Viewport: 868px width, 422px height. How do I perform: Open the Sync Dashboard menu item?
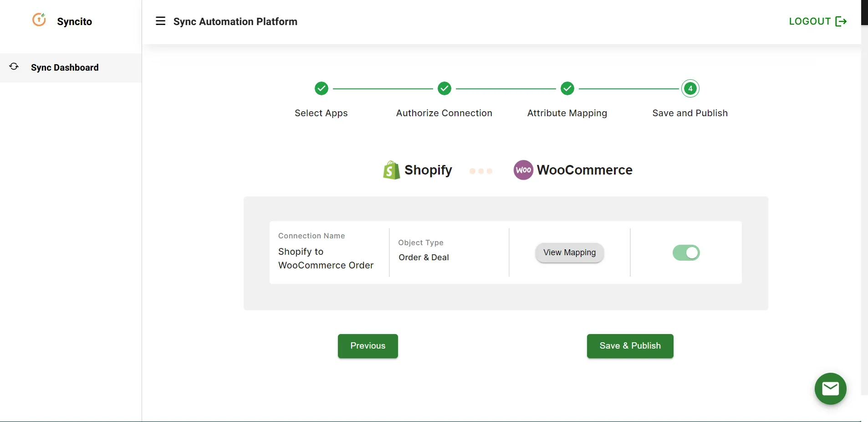[65, 67]
